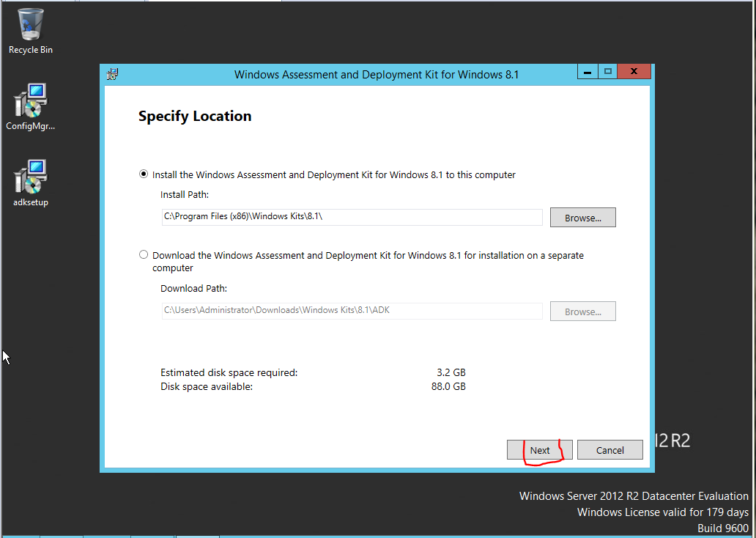Click the 88.0 GB available disk space value
The height and width of the screenshot is (538, 756).
pos(448,386)
